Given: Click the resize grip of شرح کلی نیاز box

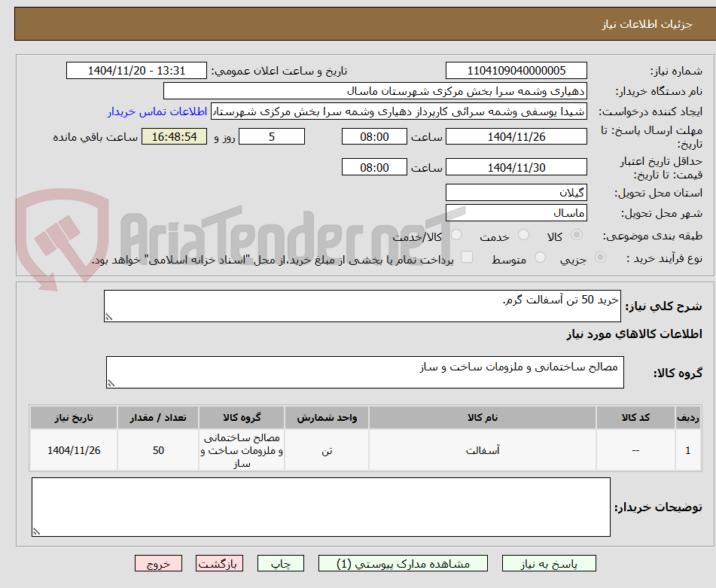Looking at the screenshot, I should coord(108,317).
